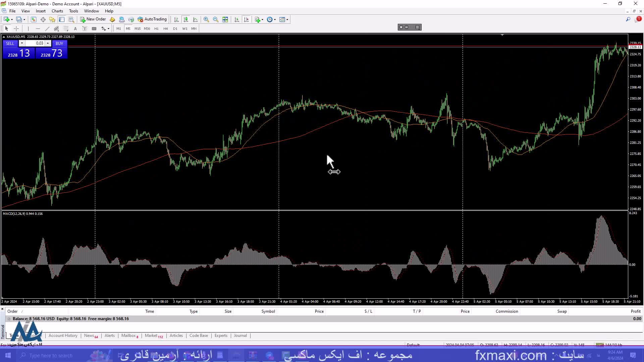Enable chart auto scroll

(x=237, y=19)
